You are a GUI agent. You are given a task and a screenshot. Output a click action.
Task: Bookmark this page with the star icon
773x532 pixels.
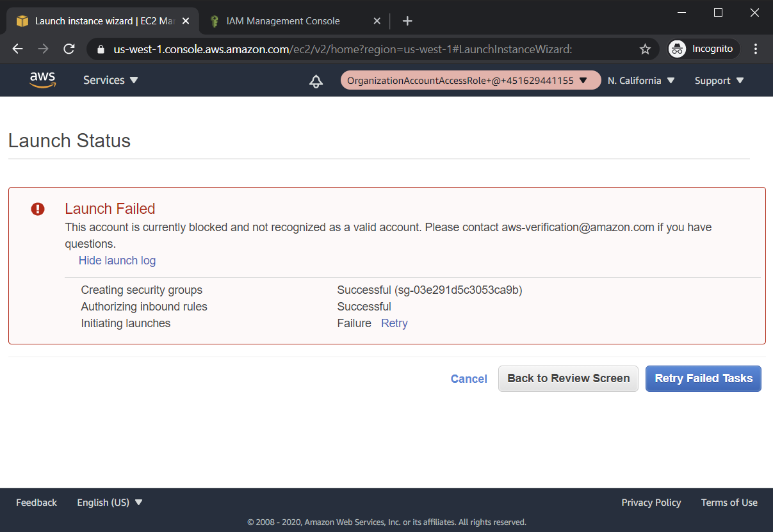(x=645, y=49)
